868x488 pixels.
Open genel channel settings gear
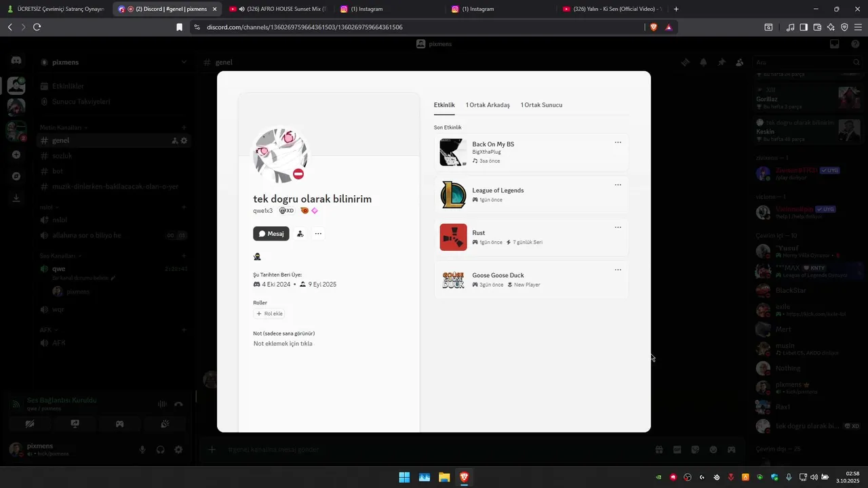point(184,140)
